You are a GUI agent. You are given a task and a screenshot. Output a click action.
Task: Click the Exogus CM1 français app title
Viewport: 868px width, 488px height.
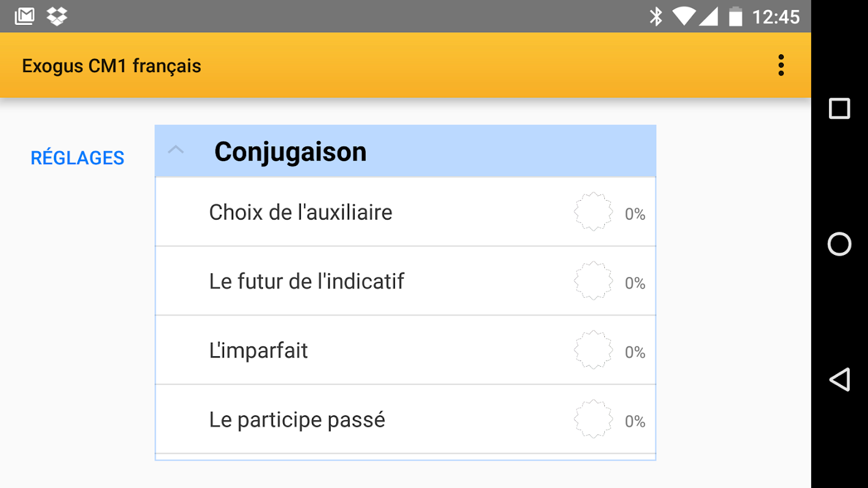[x=112, y=66]
